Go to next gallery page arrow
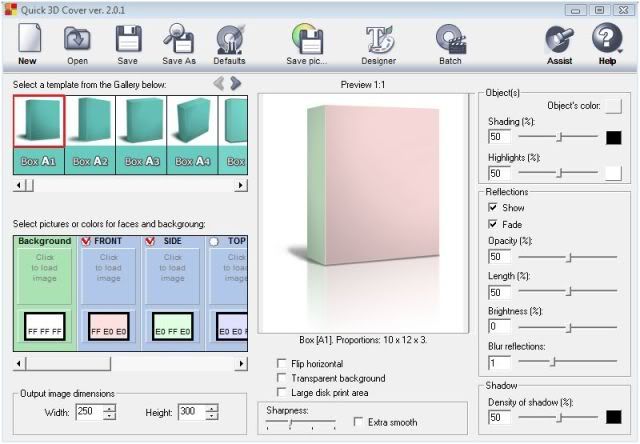The image size is (640, 444). pos(236,83)
